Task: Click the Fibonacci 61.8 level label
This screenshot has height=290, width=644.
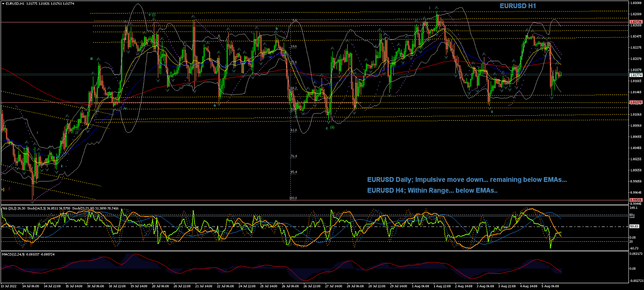Action: tap(294, 130)
